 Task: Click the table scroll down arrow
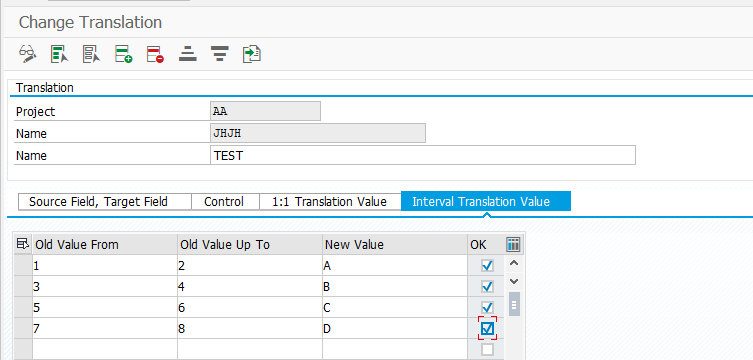[514, 281]
